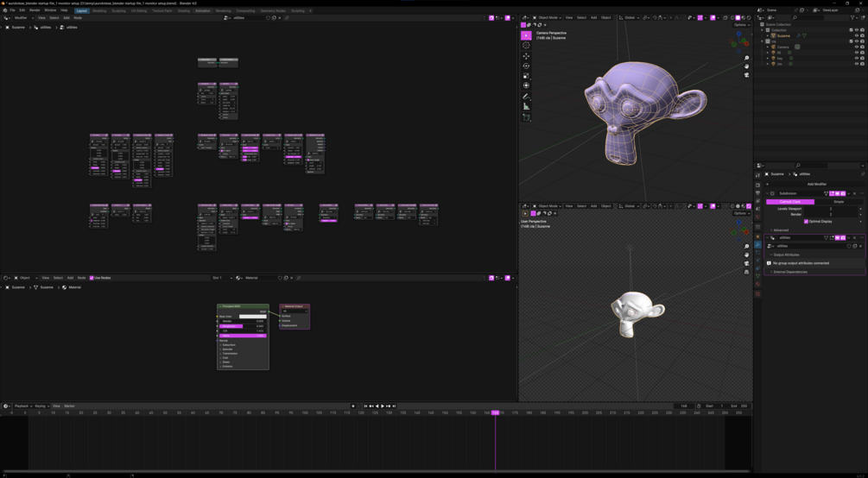Select Simple subdivision type

point(839,202)
